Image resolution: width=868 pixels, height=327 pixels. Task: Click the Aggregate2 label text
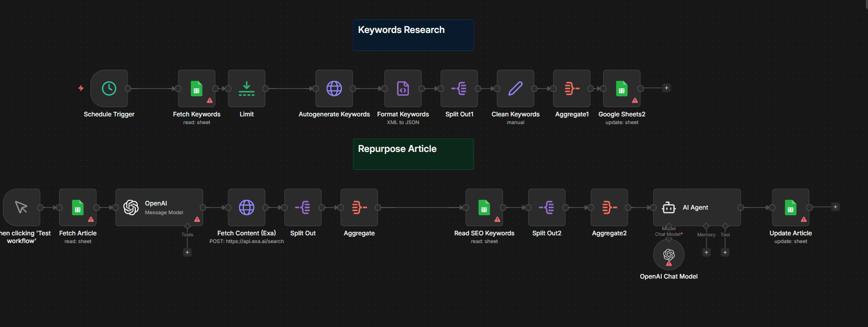[609, 233]
